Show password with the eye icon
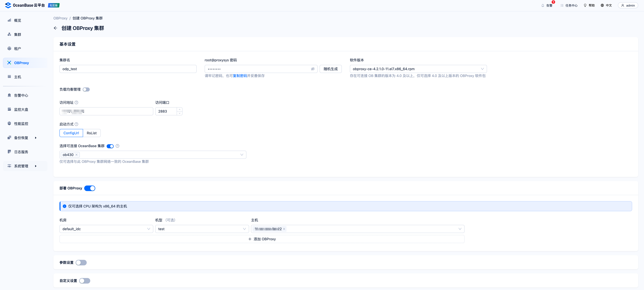Viewport: 644px width, 290px height. pyautogui.click(x=313, y=69)
